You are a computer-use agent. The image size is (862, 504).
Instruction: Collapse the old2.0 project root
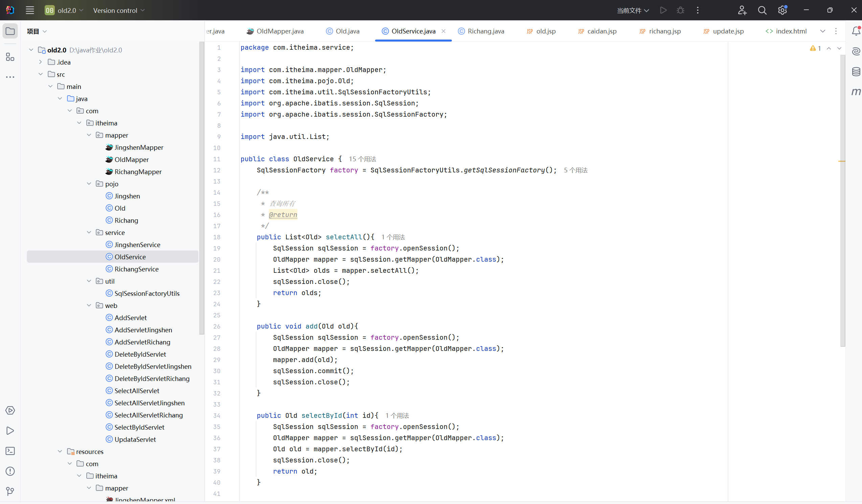tap(31, 50)
